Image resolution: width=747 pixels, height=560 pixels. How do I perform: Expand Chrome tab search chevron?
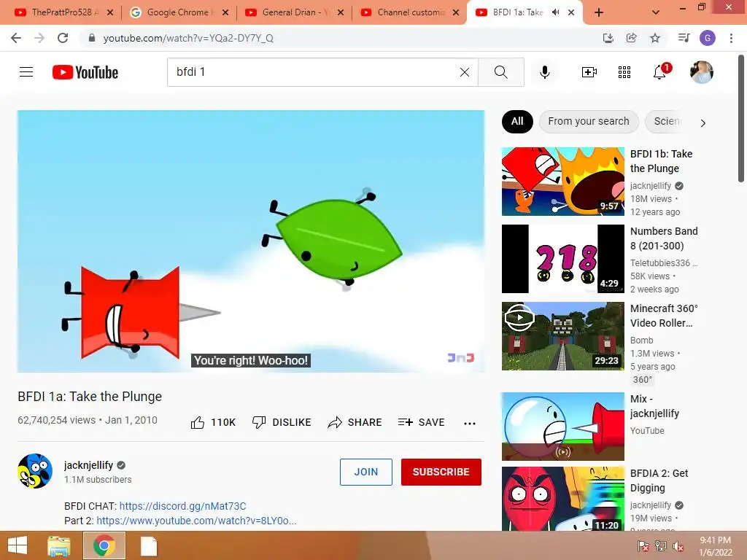(656, 12)
